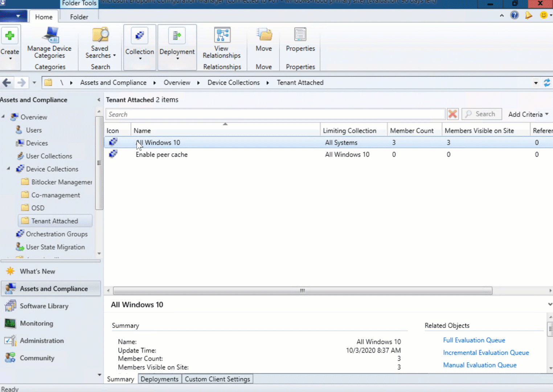Screen dimensions: 553x392
Task: Click the Enable peer cache collection icon
Action: (113, 154)
